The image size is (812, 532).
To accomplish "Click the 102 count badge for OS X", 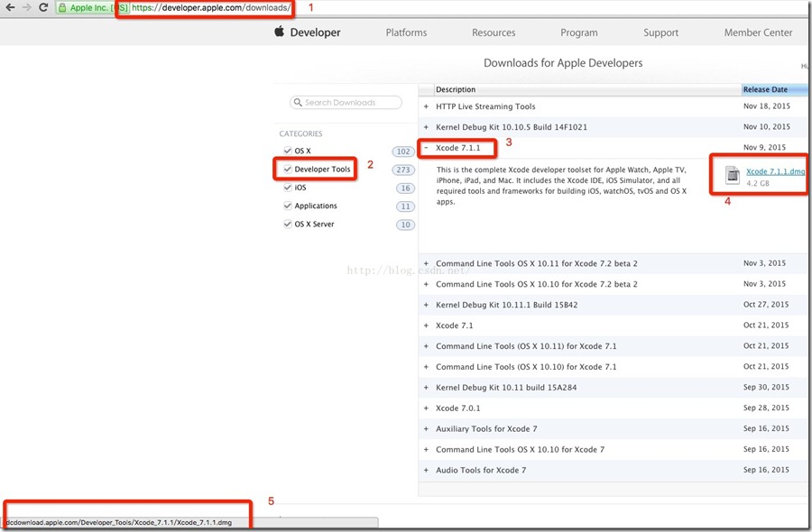I will coord(403,151).
